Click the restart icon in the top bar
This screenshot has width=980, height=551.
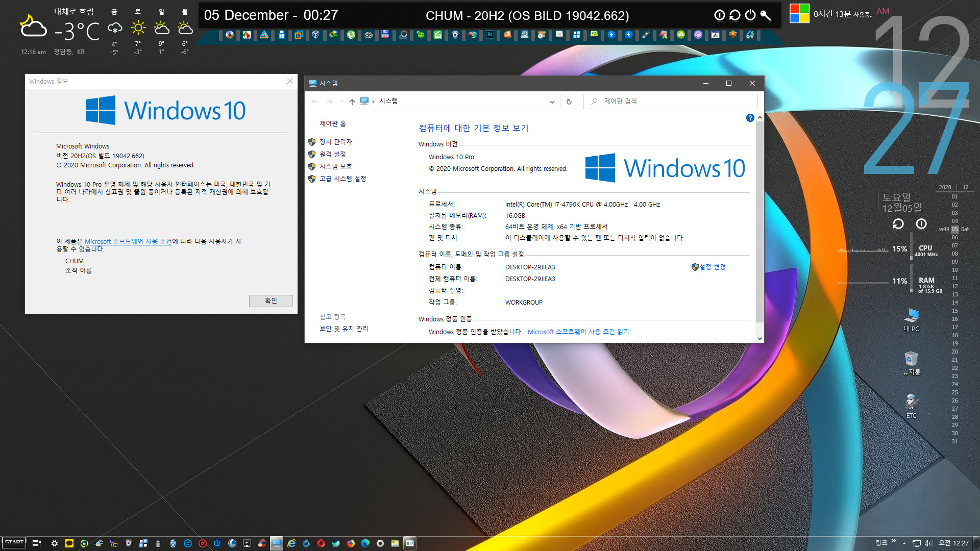point(735,15)
